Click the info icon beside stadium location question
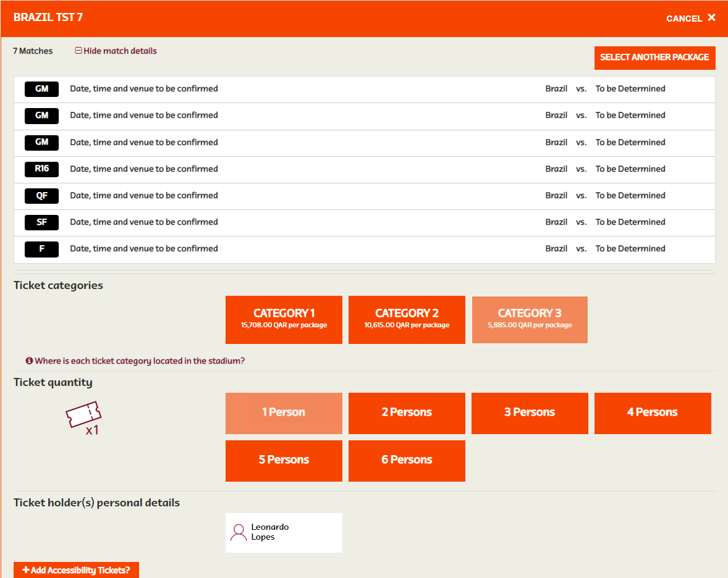The height and width of the screenshot is (578, 728). [x=29, y=361]
